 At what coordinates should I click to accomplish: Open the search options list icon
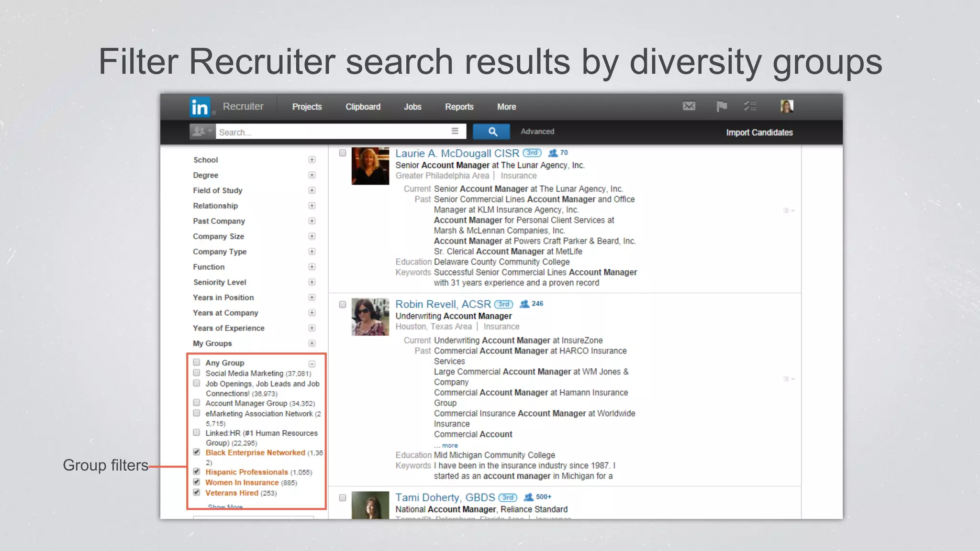[455, 131]
